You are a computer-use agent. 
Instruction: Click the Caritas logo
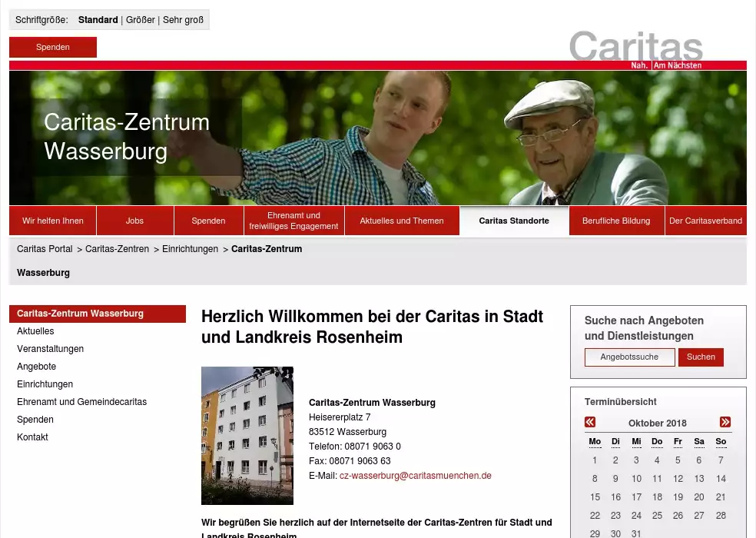(635, 48)
